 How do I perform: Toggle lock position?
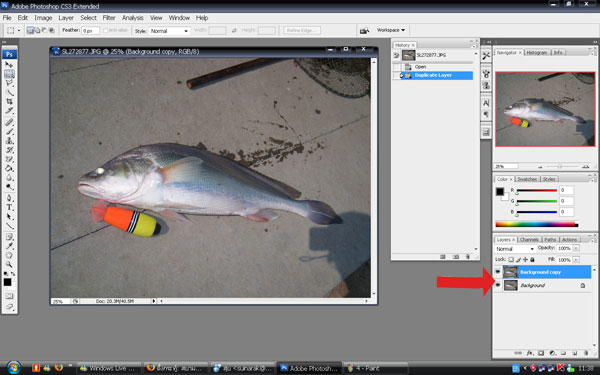(525, 259)
